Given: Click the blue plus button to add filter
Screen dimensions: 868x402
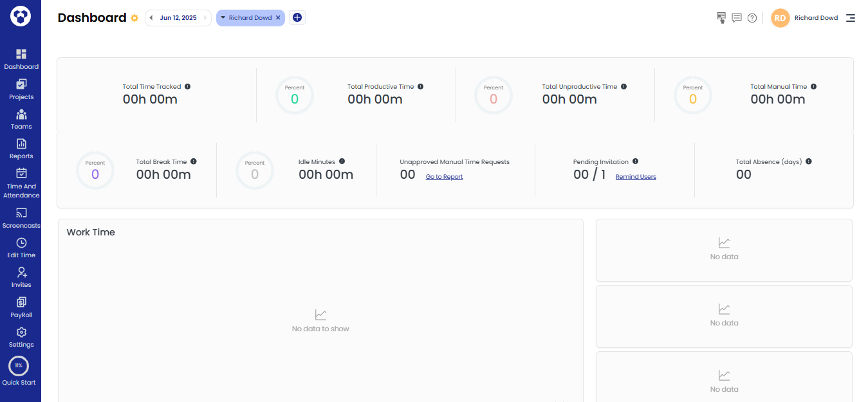Looking at the screenshot, I should 297,17.
